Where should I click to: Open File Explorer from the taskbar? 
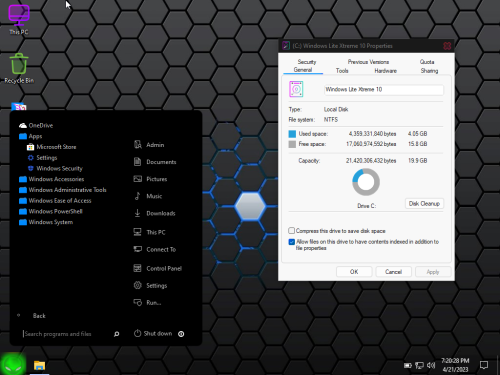(x=39, y=365)
